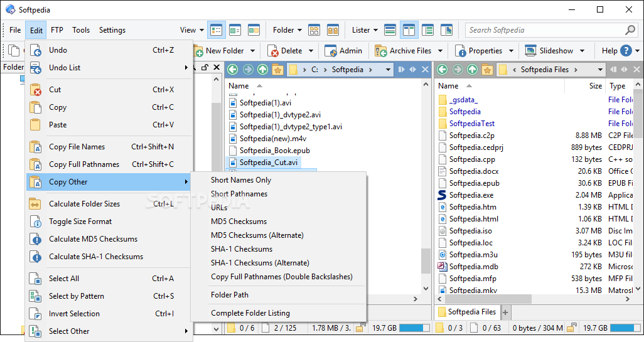
Task: Click the New Folder button
Action: [x=220, y=51]
